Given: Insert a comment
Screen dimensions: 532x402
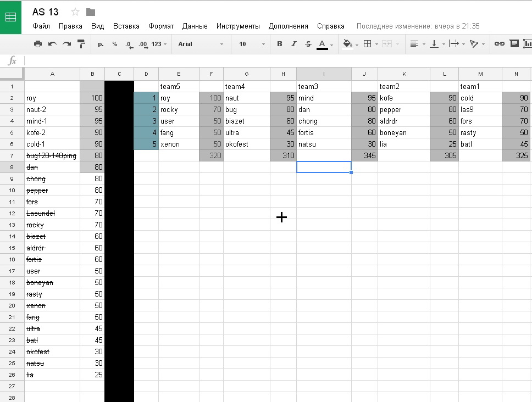Looking at the screenshot, I should point(514,44).
